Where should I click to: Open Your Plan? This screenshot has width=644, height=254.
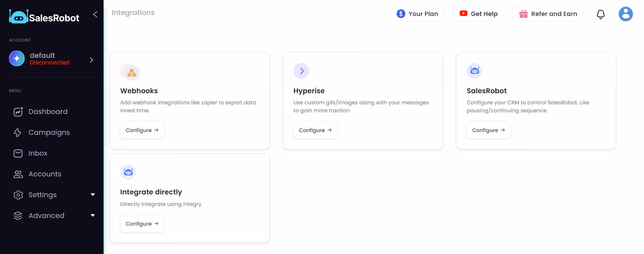(x=417, y=14)
